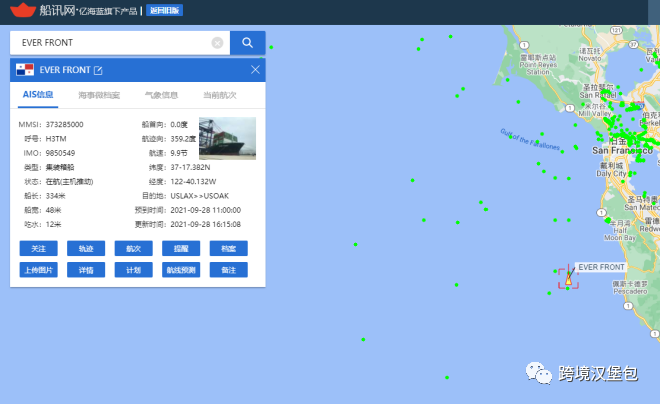Image resolution: width=660 pixels, height=404 pixels.
Task: Click the Panama flag icon in panel header
Action: [x=25, y=70]
